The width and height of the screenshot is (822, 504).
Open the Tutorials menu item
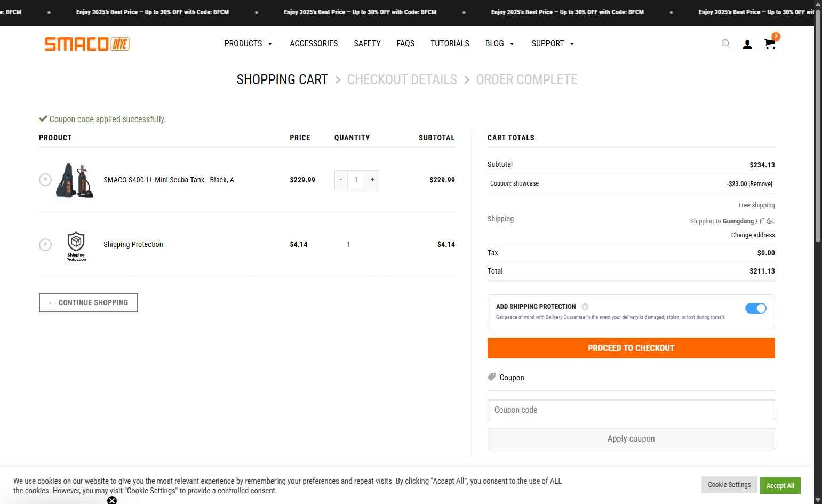(x=450, y=44)
